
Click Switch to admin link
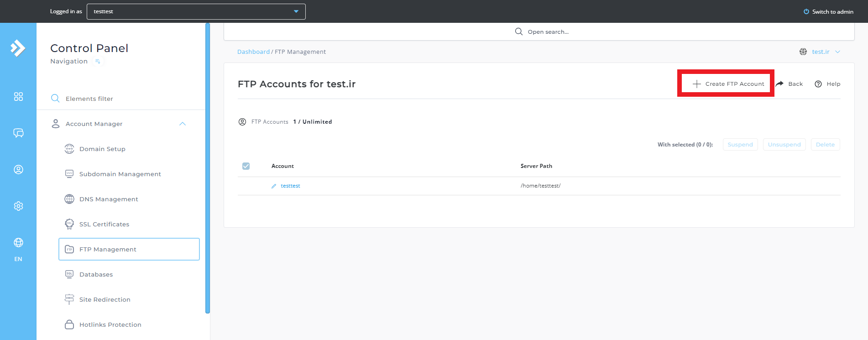coord(828,12)
